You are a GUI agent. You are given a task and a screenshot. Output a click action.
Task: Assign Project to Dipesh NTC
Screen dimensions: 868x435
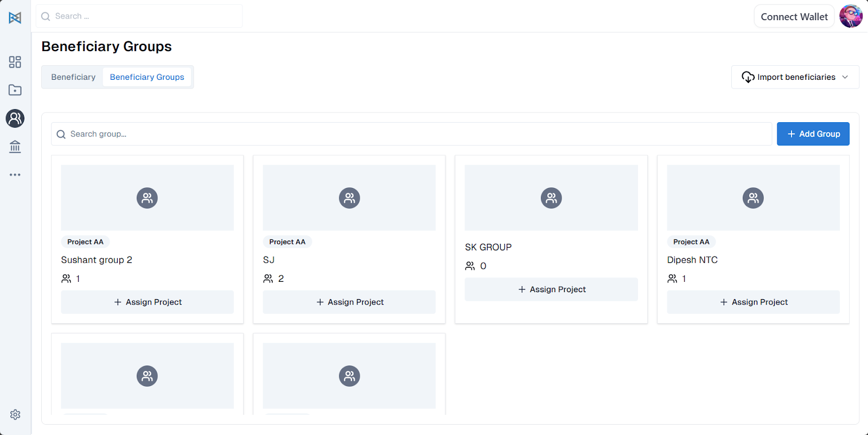pyautogui.click(x=753, y=302)
